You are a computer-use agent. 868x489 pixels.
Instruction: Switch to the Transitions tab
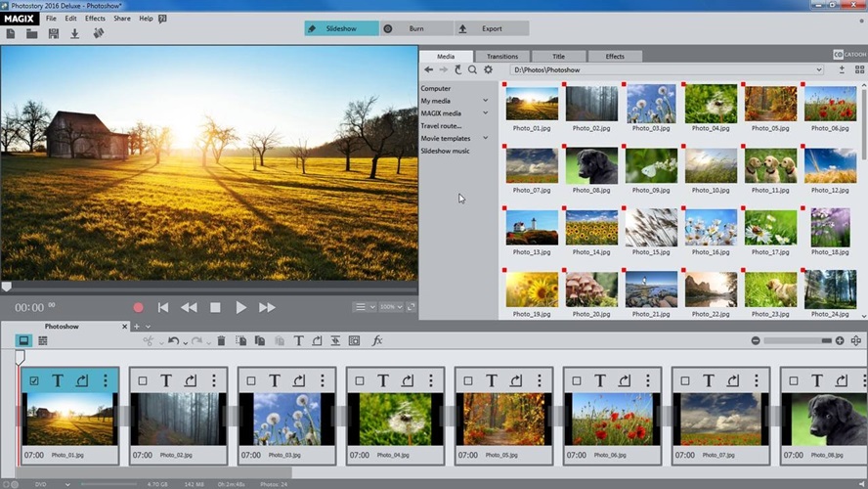(x=501, y=56)
